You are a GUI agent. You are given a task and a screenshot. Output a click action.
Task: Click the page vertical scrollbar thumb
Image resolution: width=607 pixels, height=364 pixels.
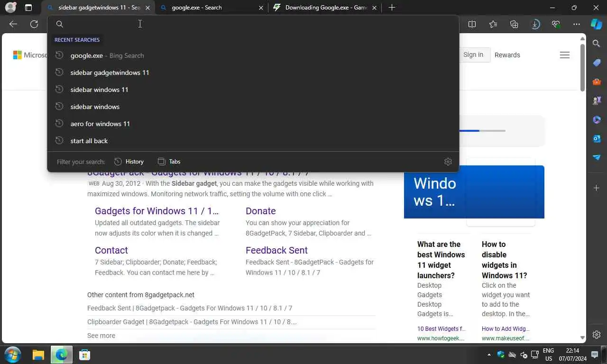583,67
